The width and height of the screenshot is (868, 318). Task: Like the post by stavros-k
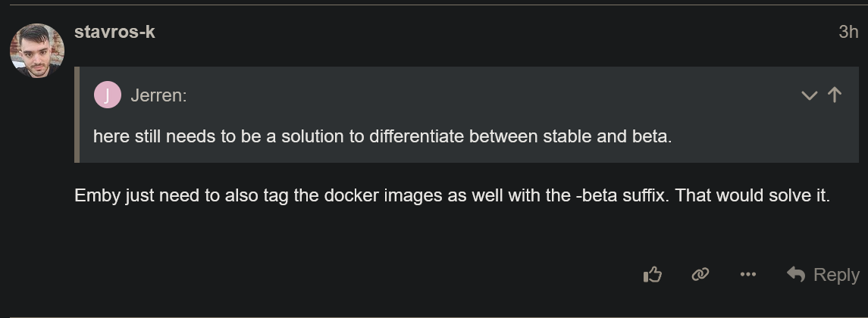tap(652, 275)
